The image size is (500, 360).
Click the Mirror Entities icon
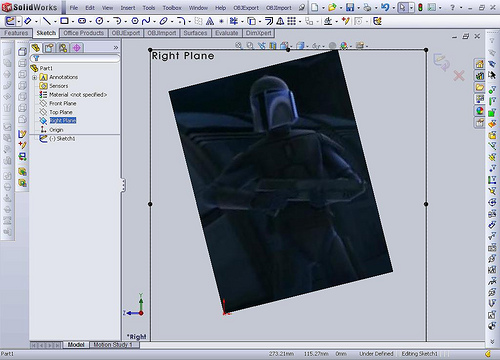tap(280, 21)
